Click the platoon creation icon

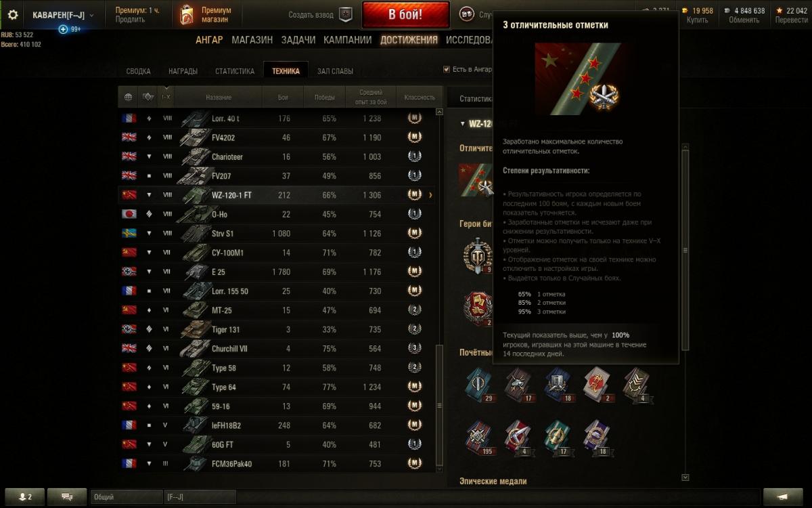click(346, 14)
